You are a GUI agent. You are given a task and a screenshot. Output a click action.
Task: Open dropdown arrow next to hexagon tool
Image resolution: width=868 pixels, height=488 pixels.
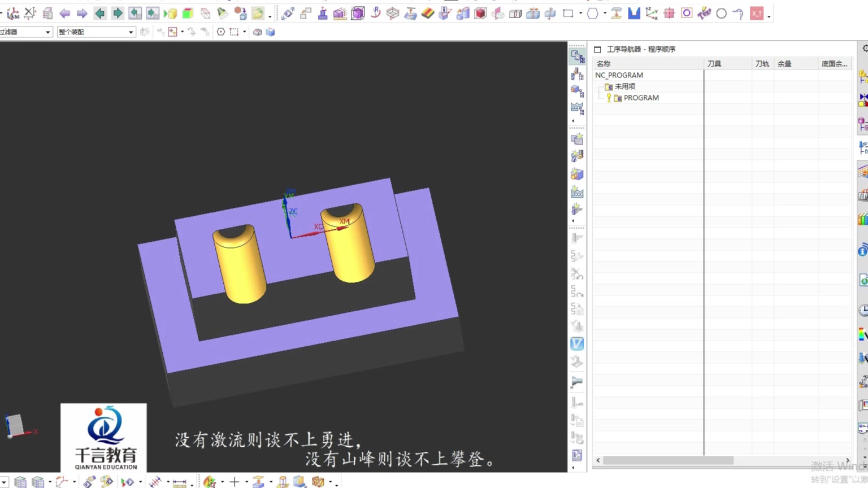point(605,14)
